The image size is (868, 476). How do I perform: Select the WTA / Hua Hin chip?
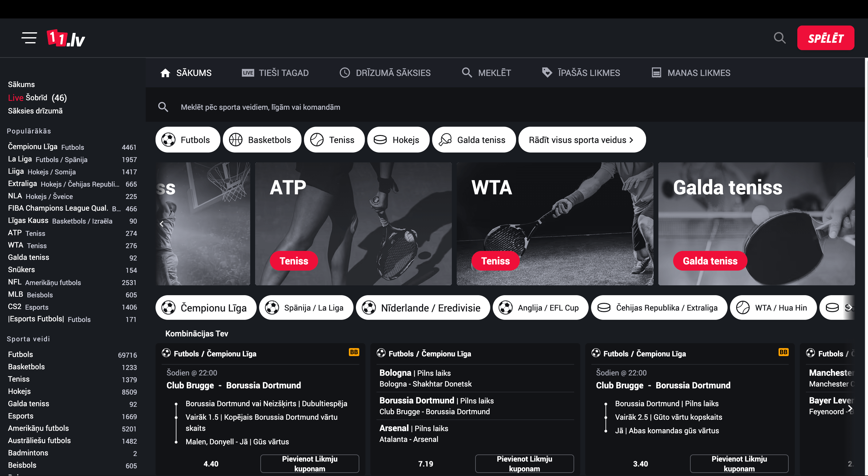(773, 307)
